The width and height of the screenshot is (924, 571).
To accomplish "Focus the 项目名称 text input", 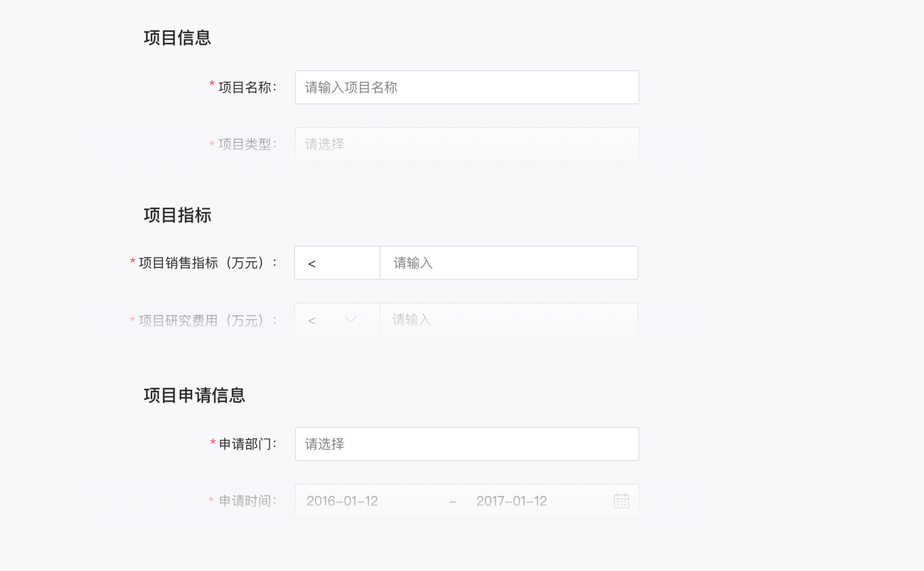I will pos(467,87).
